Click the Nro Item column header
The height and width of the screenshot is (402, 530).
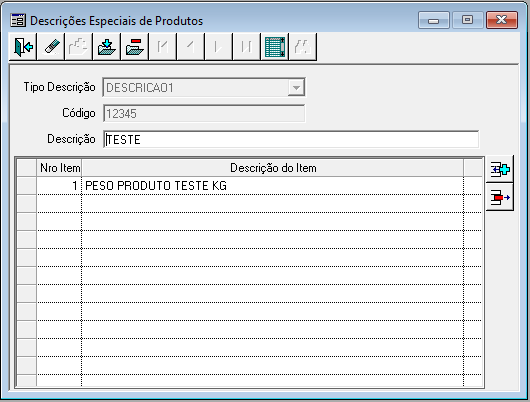(x=59, y=168)
